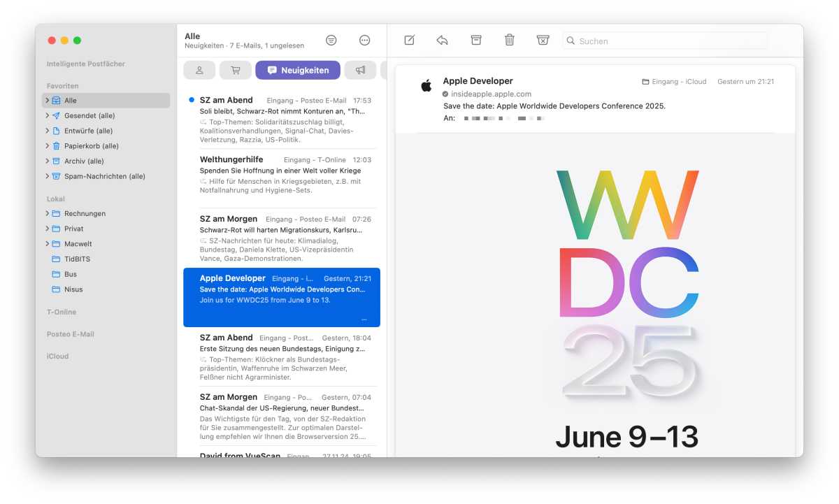Screen dimensions: 839x504
Task: Click the Save the date subject line in header
Action: 554,106
